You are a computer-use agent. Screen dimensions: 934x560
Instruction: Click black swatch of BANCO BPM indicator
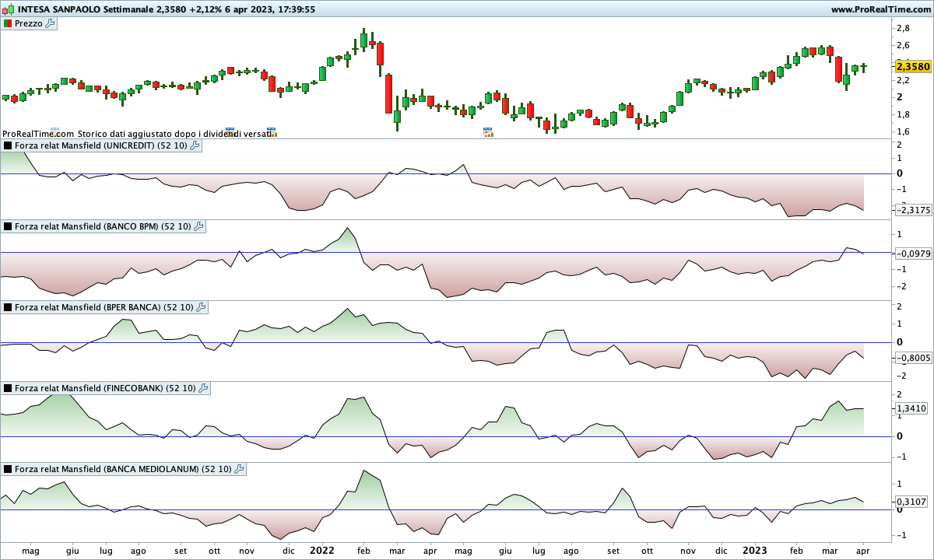[x=8, y=226]
